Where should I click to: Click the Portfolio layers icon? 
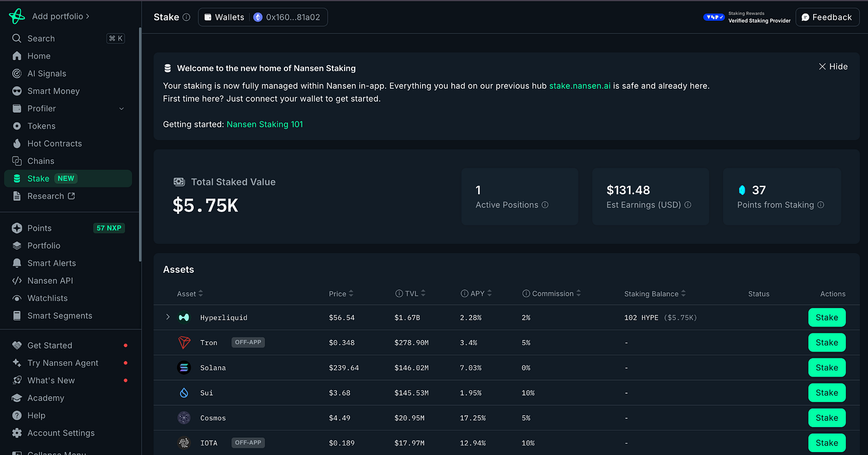pyautogui.click(x=17, y=245)
